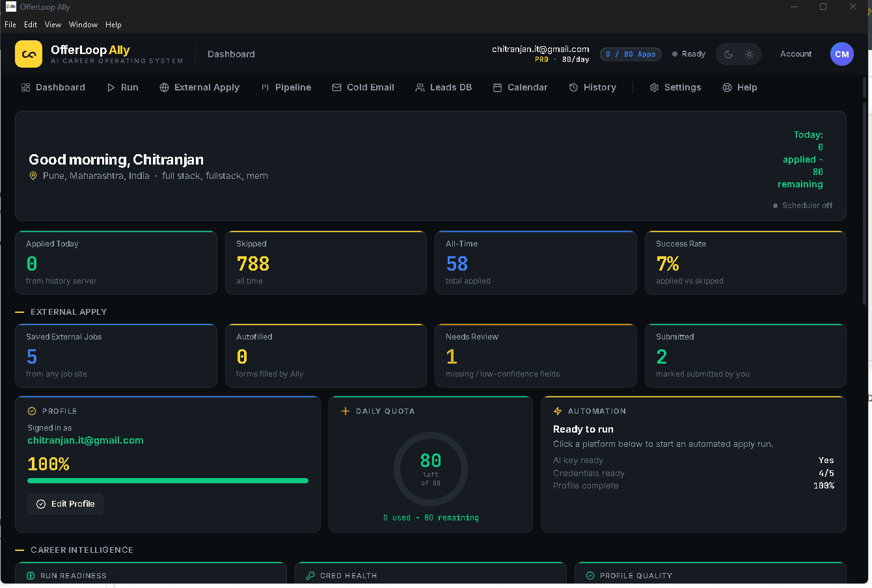This screenshot has height=588, width=872.
Task: Click the CAREER INTELLIGENCE section heading
Action: (82, 550)
